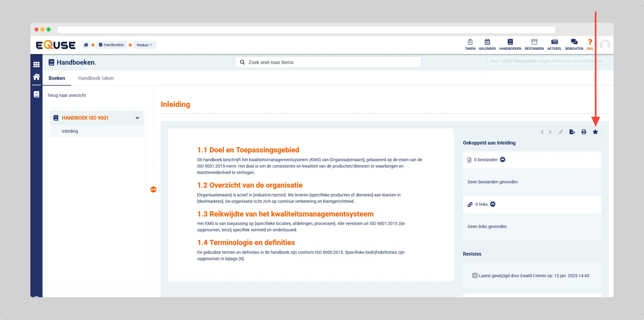
Task: Click the FAQ question mark icon
Action: click(590, 44)
